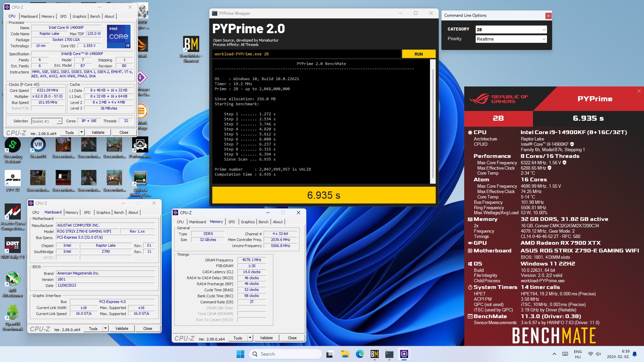Click Validate in top CPU-Z window
The image size is (644, 362).
point(98,132)
